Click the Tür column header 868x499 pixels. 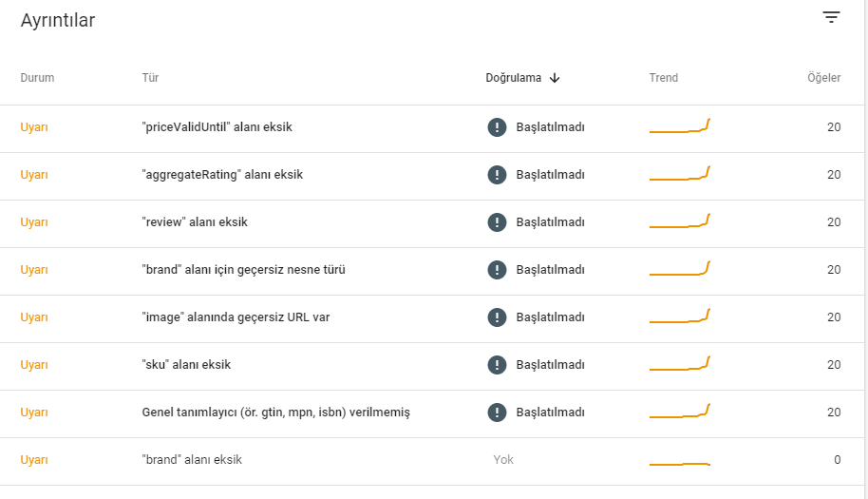tap(150, 78)
